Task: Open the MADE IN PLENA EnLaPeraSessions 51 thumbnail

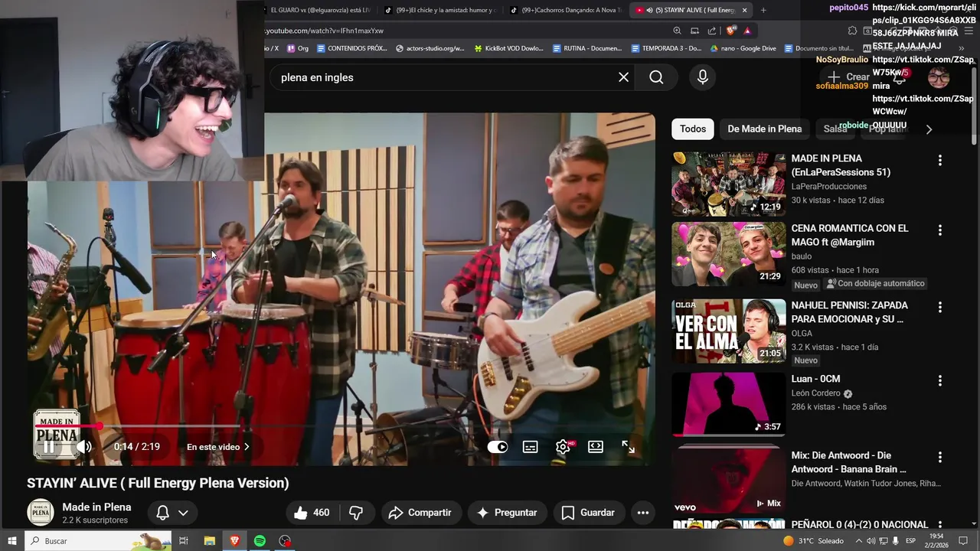Action: click(729, 184)
